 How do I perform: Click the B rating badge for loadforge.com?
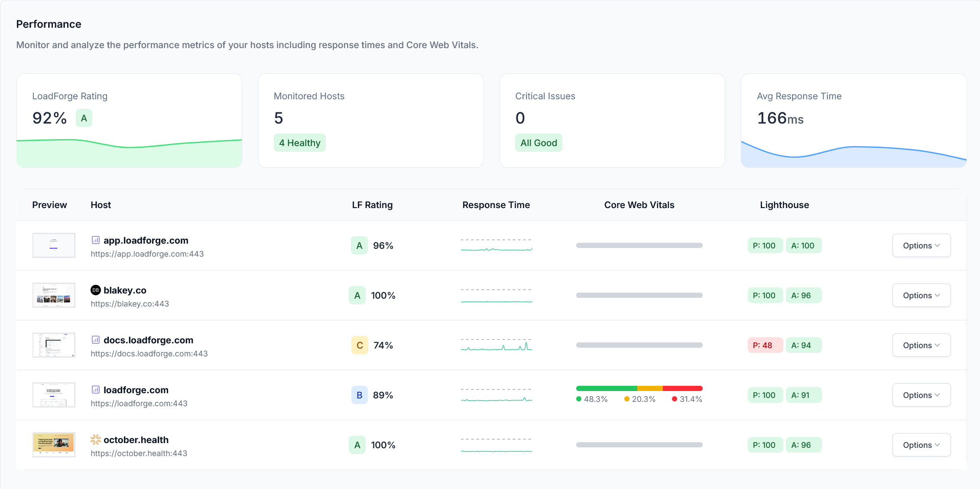click(x=359, y=395)
